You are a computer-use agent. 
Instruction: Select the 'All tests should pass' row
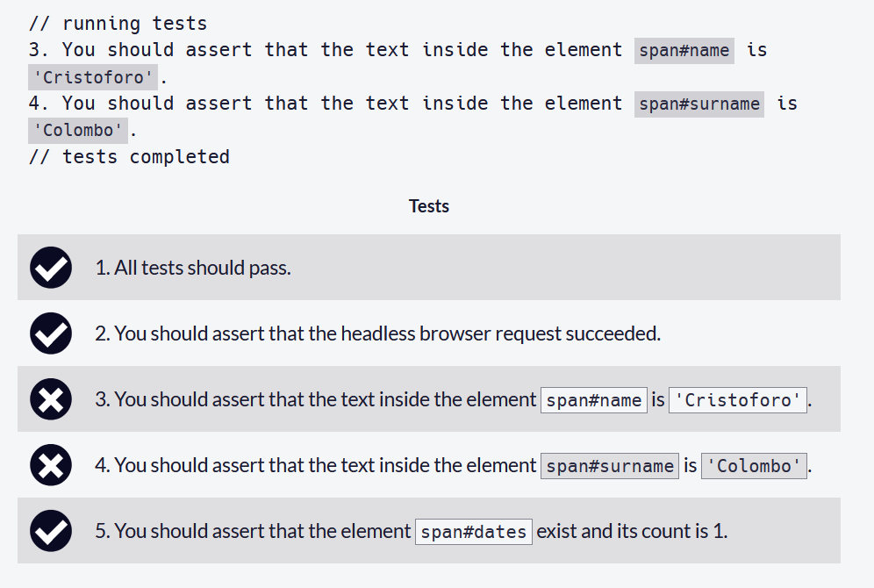428,268
